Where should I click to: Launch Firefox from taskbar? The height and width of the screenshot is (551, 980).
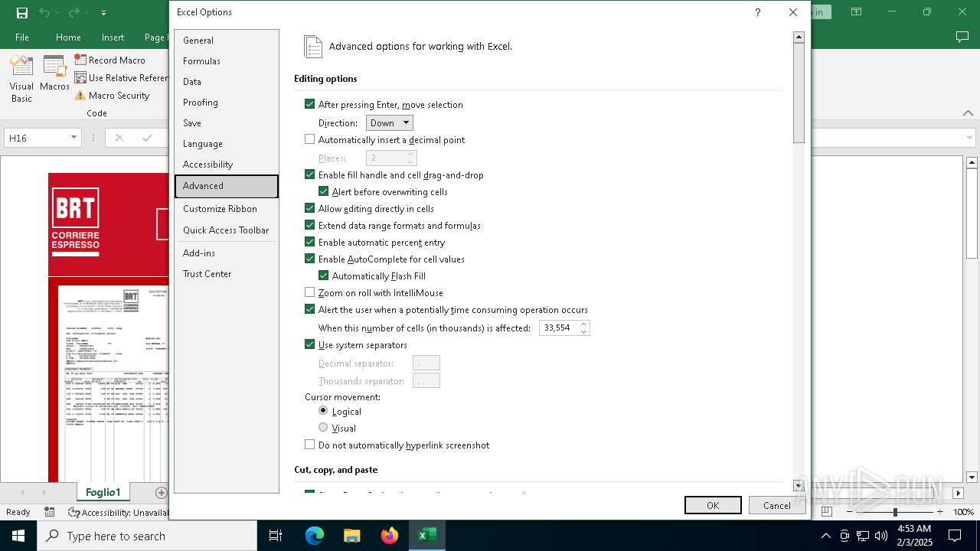coord(390,536)
